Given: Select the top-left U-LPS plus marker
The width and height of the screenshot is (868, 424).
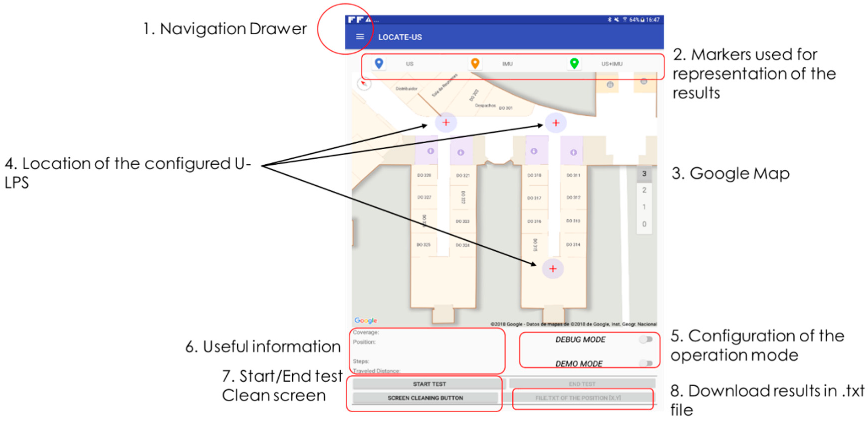Looking at the screenshot, I should [446, 122].
